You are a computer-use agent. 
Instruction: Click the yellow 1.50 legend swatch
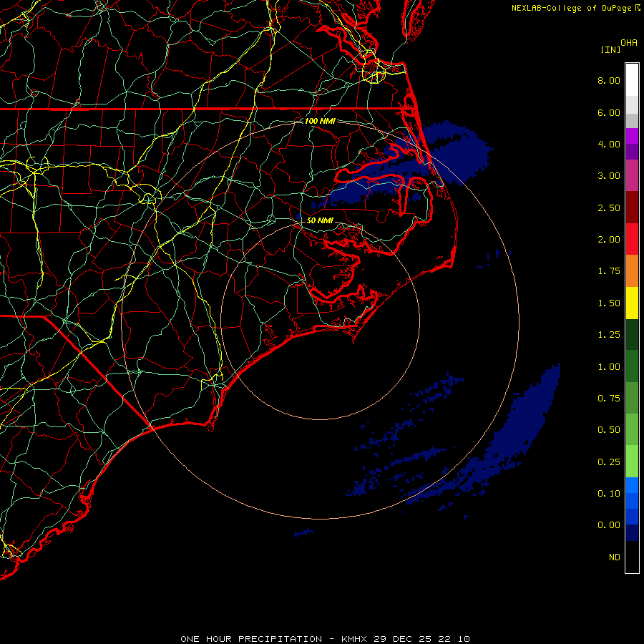pos(632,303)
